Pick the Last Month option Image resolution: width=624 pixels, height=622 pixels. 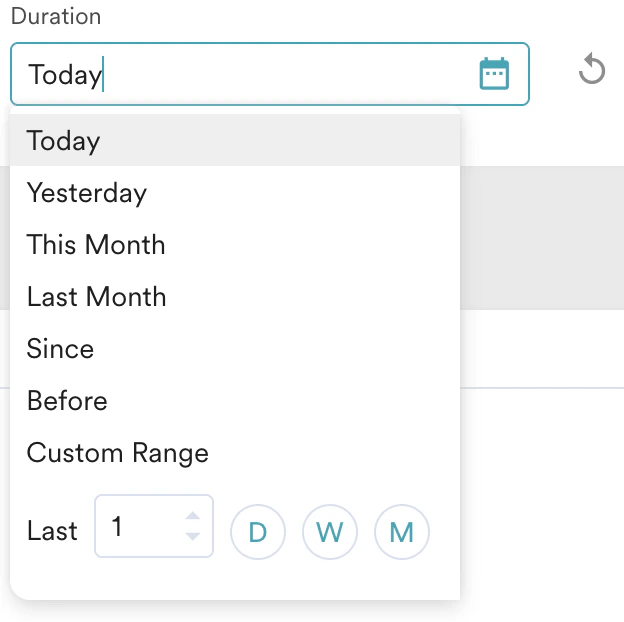pyautogui.click(x=97, y=297)
